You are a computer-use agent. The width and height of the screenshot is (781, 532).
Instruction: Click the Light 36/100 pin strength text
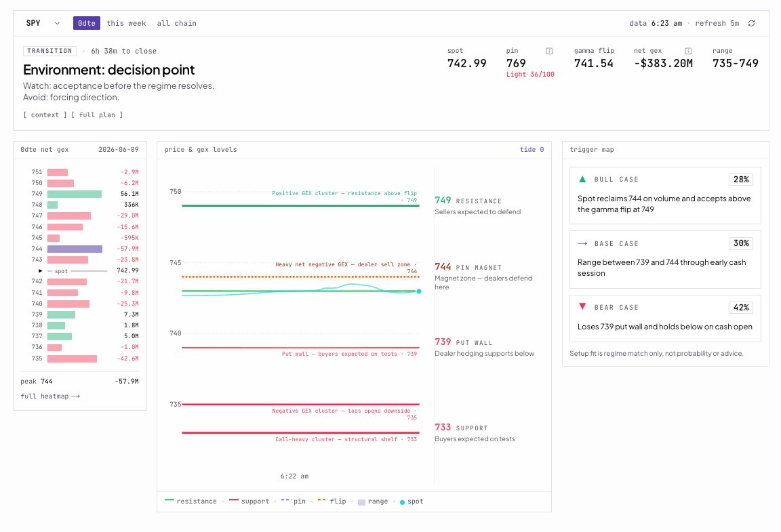tap(530, 75)
